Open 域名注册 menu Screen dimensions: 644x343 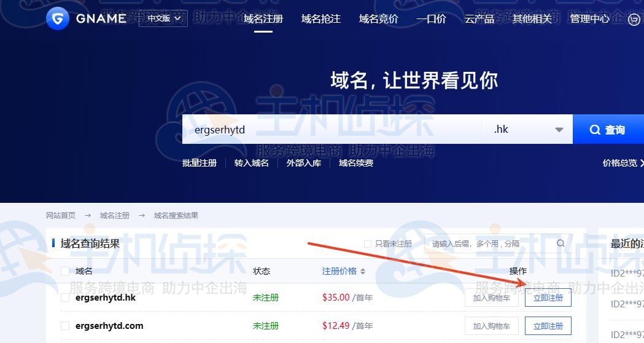(x=263, y=19)
